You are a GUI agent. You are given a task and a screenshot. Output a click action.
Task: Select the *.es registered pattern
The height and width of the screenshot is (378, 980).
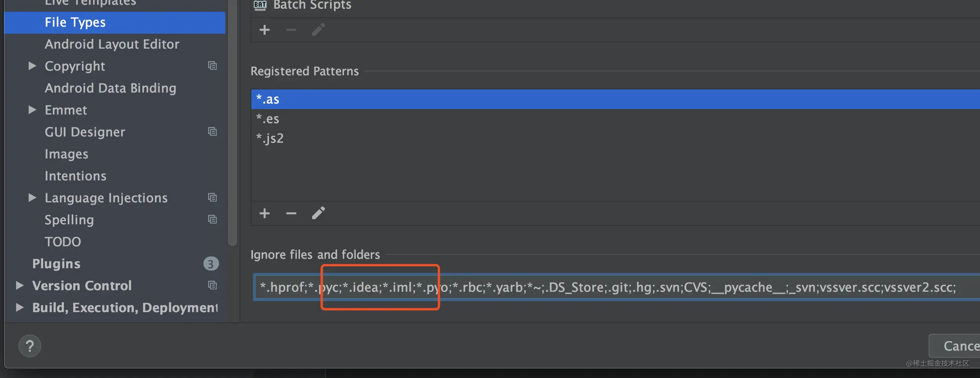click(x=615, y=119)
